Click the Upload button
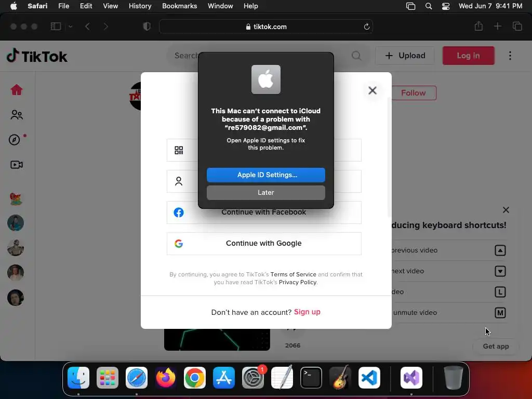Screen dimensions: 532x399 coord(405,56)
